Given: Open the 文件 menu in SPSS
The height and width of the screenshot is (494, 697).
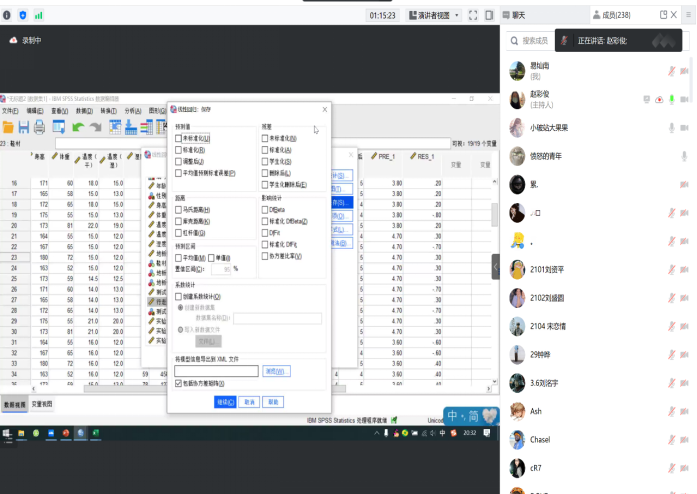Looking at the screenshot, I should pos(10,110).
